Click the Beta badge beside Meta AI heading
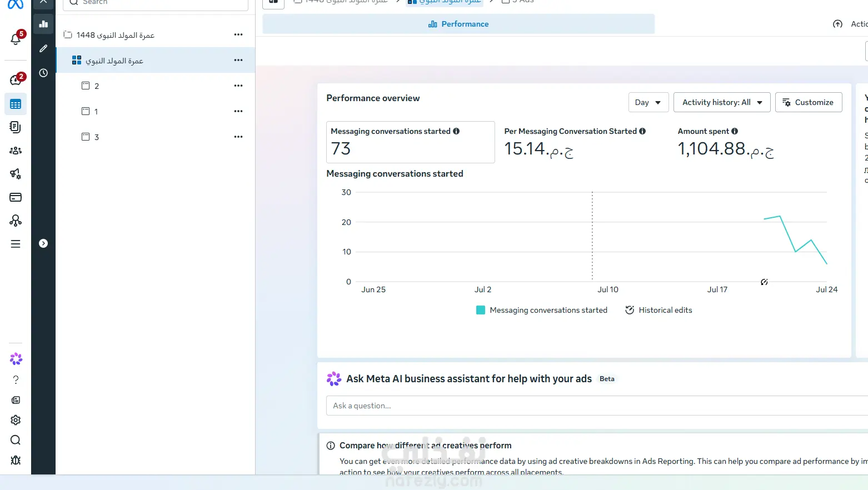The width and height of the screenshot is (868, 490). (x=607, y=379)
